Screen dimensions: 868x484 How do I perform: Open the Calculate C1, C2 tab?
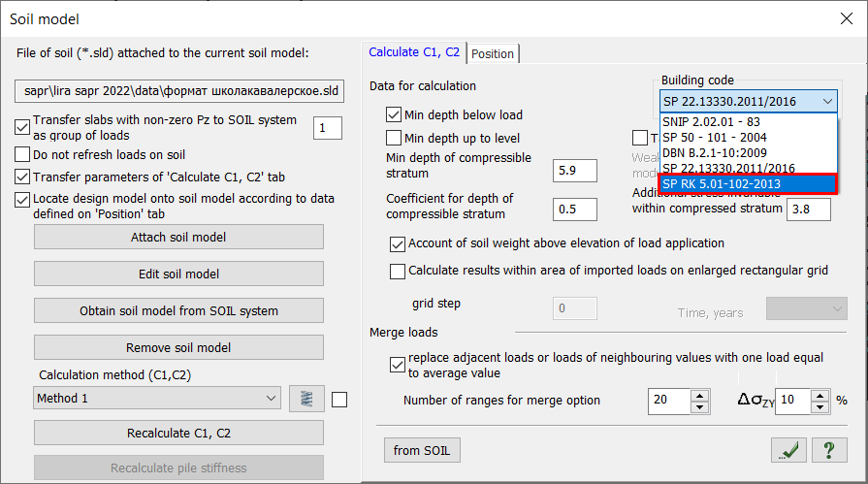(x=413, y=52)
